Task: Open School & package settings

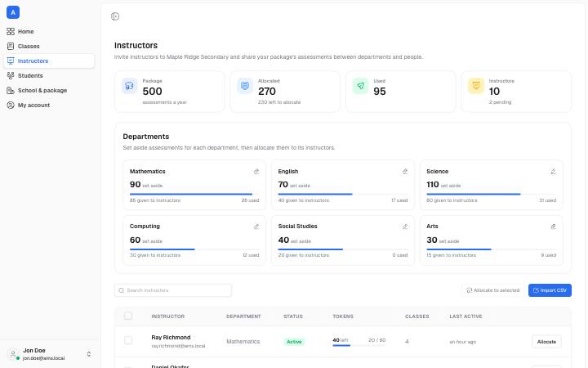Action: click(x=49, y=91)
